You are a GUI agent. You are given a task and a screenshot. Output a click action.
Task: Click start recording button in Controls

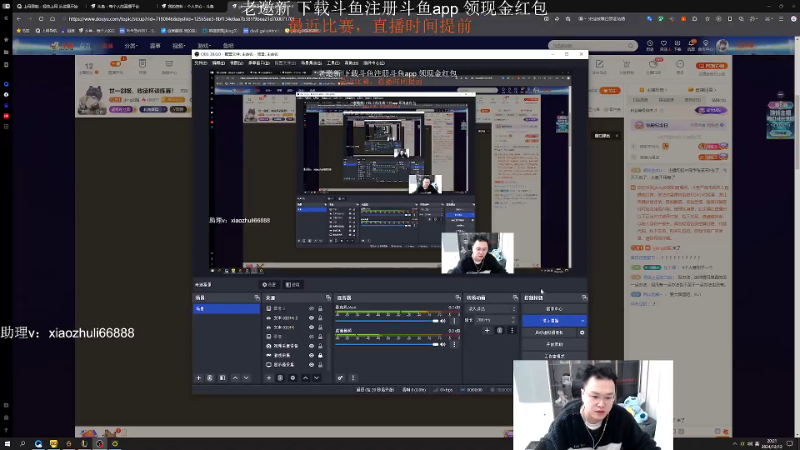click(x=554, y=344)
